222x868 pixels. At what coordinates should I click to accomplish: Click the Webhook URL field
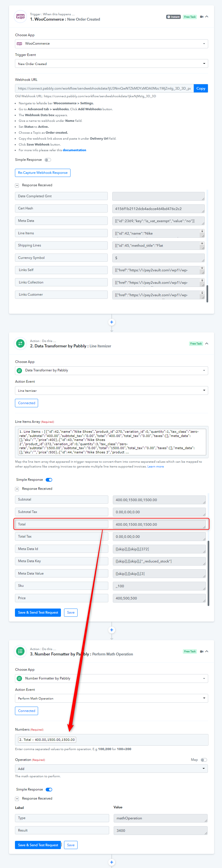104,88
